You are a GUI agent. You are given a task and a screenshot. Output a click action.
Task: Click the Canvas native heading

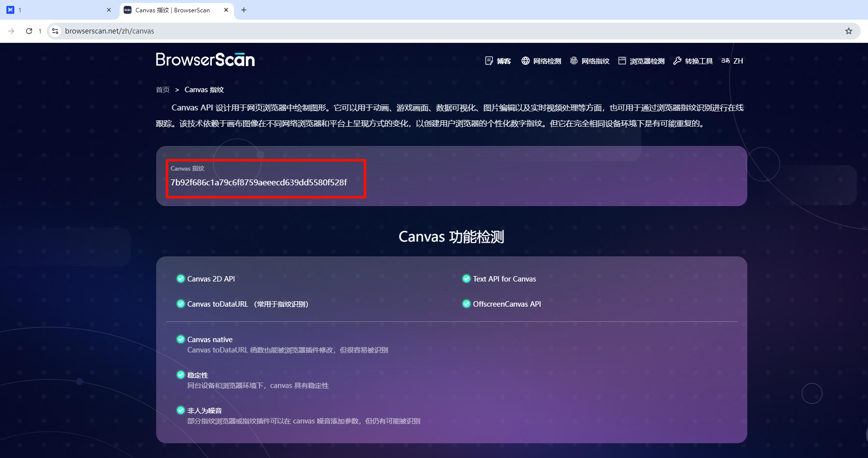[x=210, y=340]
